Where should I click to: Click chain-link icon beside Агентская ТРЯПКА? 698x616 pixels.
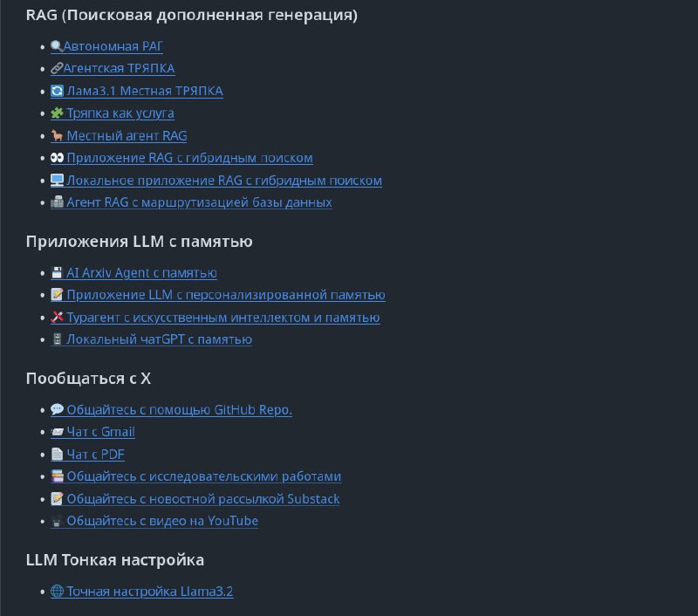[x=57, y=68]
